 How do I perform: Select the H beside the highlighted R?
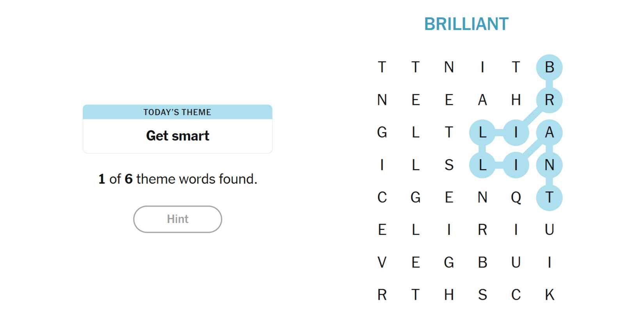(x=516, y=100)
